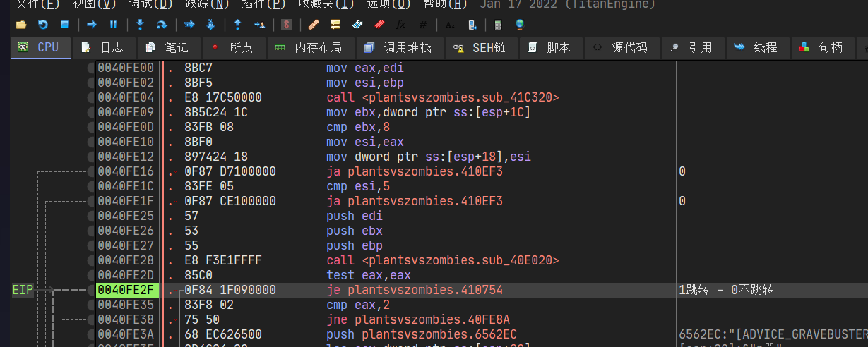Toggle breakpoint bullet at 0040FE35
Image resolution: width=868 pixels, height=347 pixels.
click(x=91, y=305)
